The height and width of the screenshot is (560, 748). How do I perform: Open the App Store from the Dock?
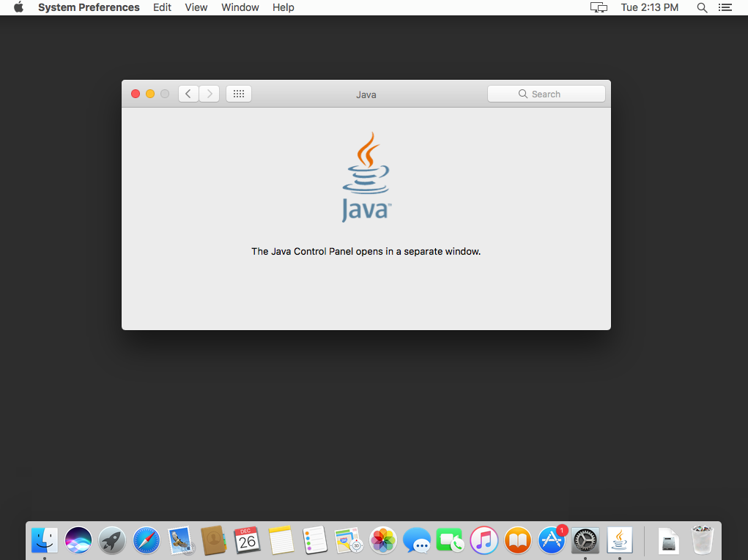click(x=552, y=541)
